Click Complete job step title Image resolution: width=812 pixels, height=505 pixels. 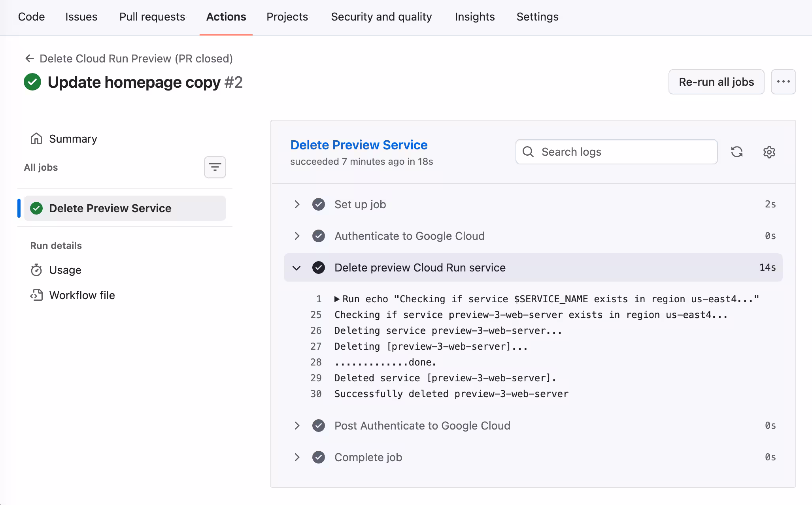pyautogui.click(x=368, y=457)
